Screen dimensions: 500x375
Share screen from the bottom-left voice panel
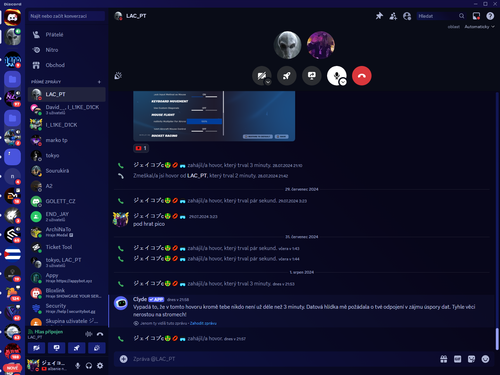57,348
